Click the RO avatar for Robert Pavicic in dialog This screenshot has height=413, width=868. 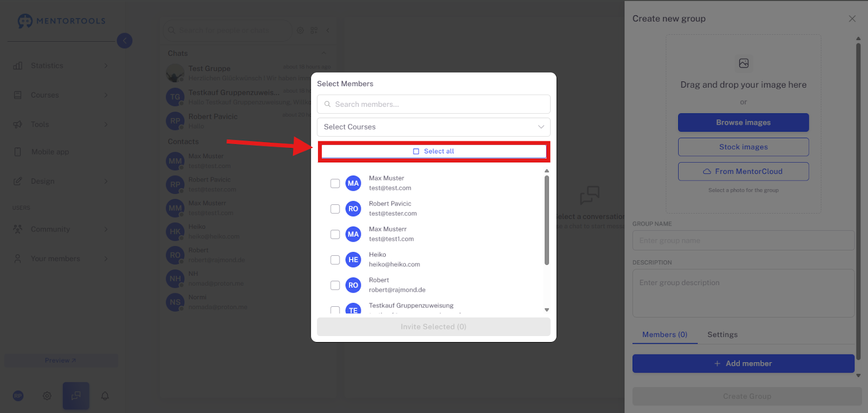pos(353,209)
